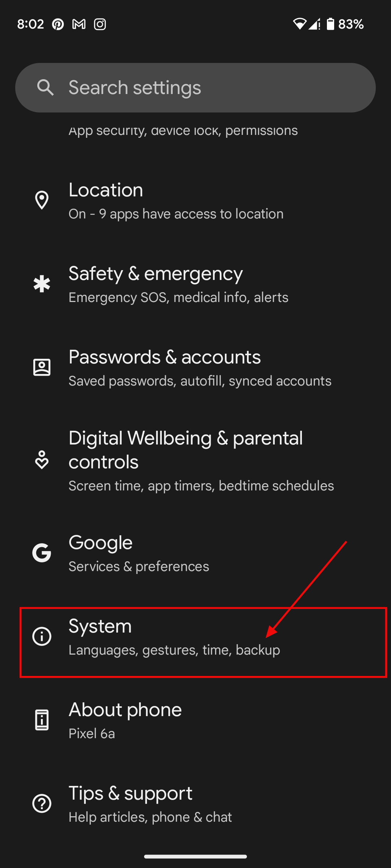Image resolution: width=391 pixels, height=868 pixels.
Task: Tap the About phone device icon
Action: click(42, 720)
